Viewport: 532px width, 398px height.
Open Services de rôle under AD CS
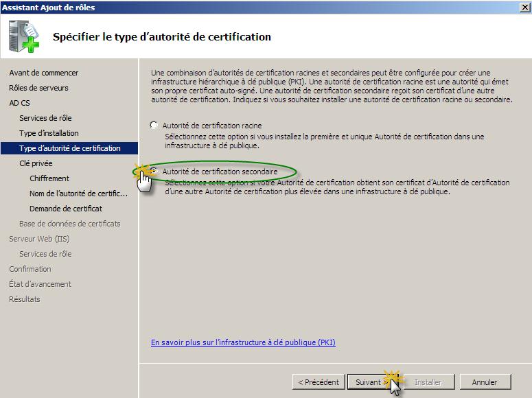[45, 118]
